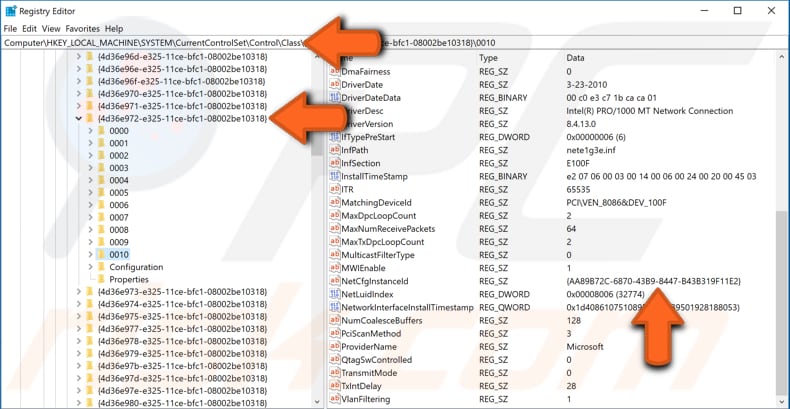Select the Properties folder icon

point(101,279)
